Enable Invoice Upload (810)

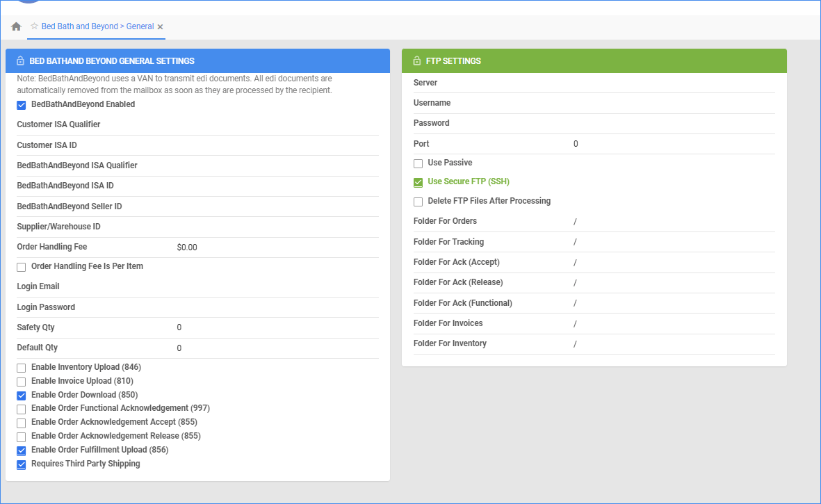point(21,381)
